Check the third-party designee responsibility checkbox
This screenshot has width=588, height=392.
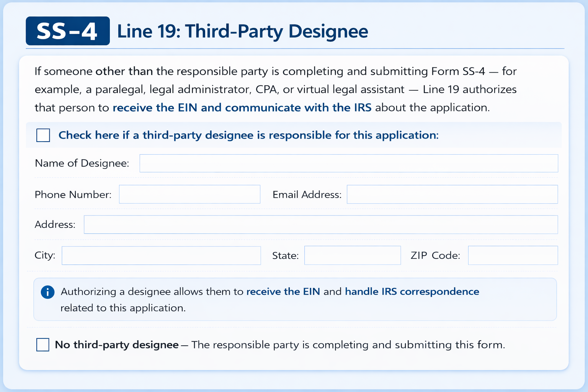(43, 135)
